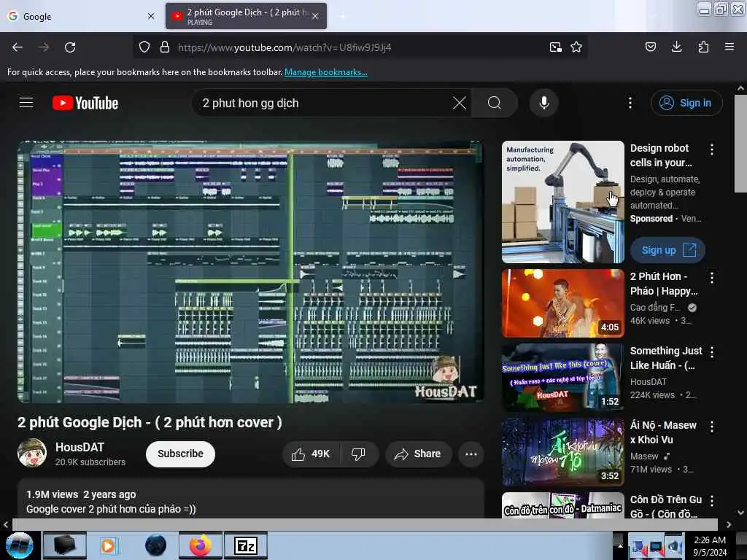The height and width of the screenshot is (560, 747).
Task: Show hidden tray icons arrow
Action: 620,545
